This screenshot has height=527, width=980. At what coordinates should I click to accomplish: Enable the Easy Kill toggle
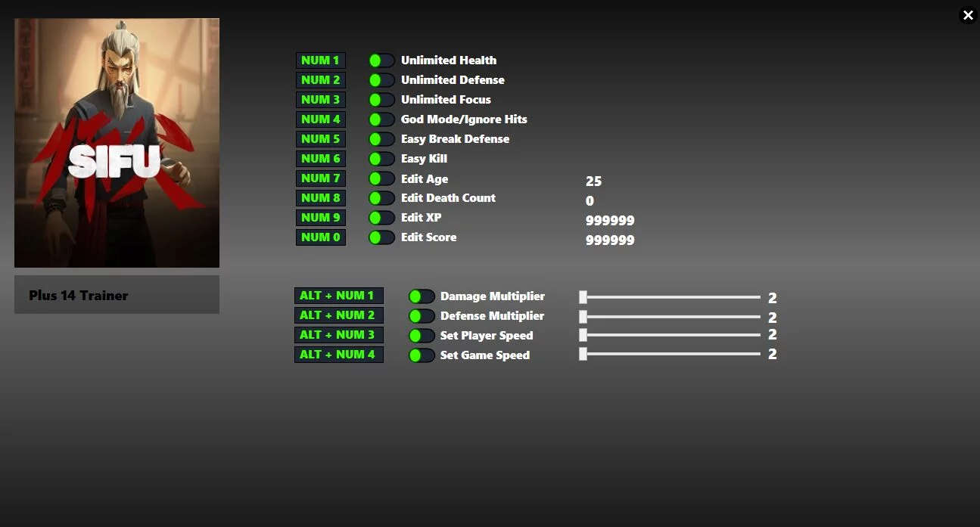point(381,159)
